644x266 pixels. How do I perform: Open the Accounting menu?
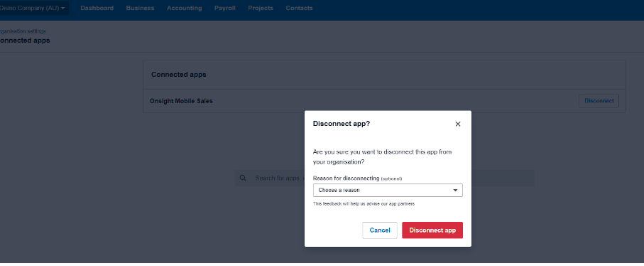(185, 8)
